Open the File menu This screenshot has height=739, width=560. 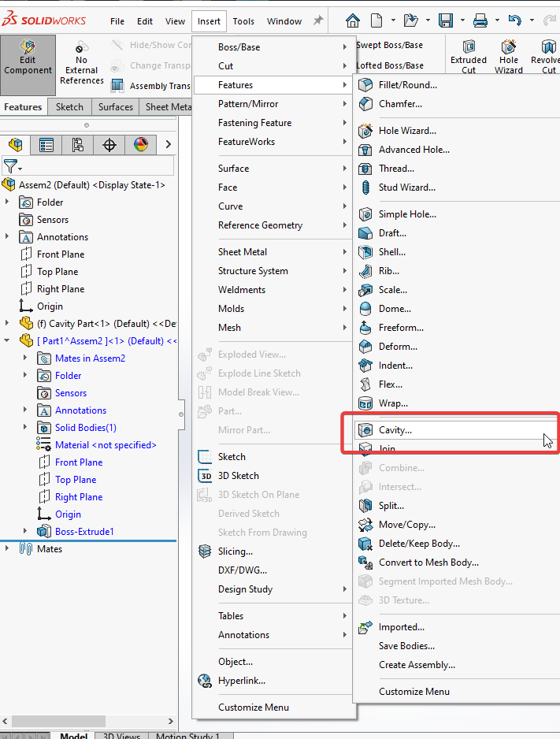(x=117, y=21)
